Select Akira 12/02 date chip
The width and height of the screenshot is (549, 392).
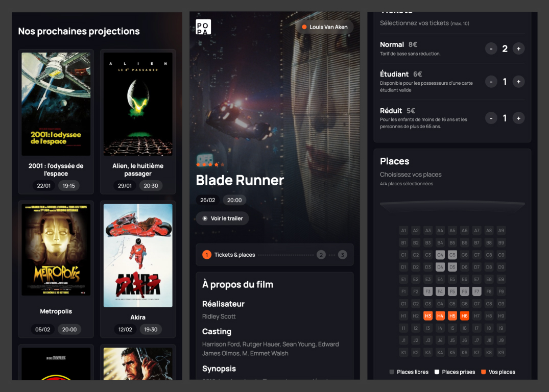pyautogui.click(x=125, y=329)
